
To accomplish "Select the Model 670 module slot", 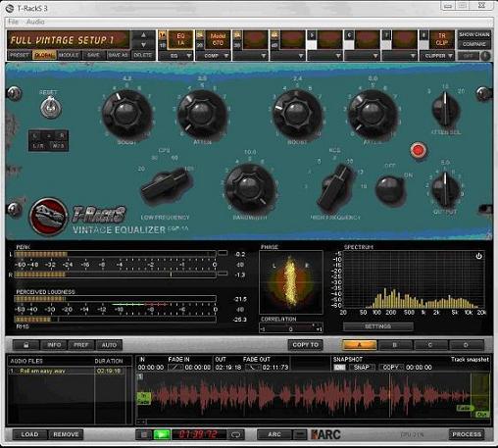I will tap(218, 39).
